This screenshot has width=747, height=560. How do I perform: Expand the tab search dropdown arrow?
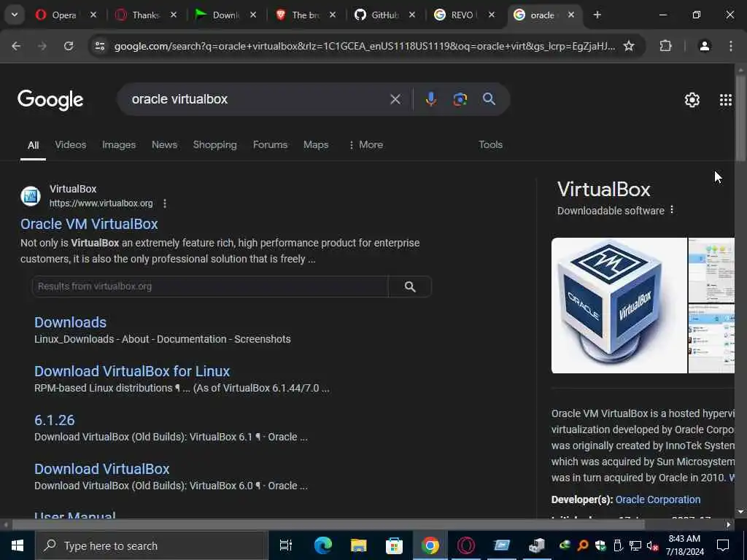[x=15, y=15]
